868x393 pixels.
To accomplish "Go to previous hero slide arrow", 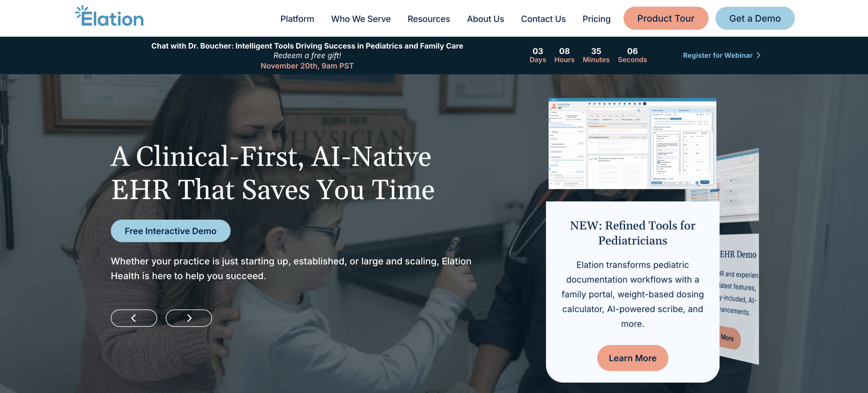I will 134,318.
